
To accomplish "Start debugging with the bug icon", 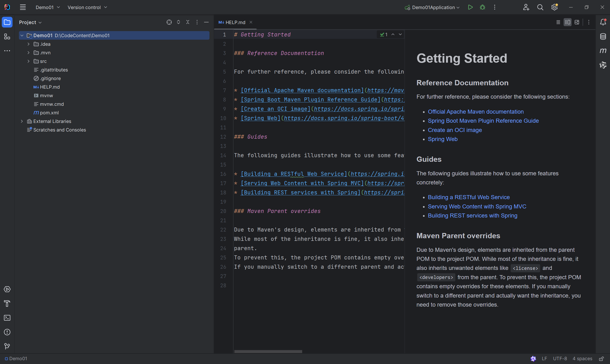I will click(482, 7).
